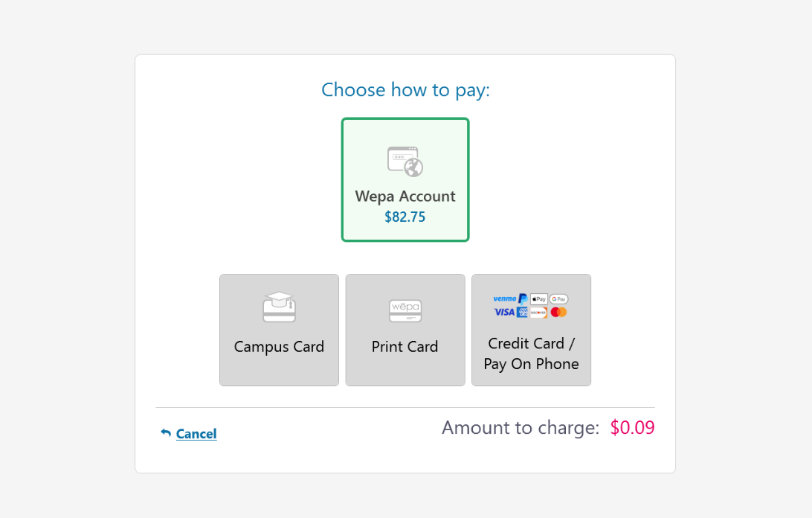Click the Visa logo
Screen dimensions: 812x518
tap(504, 312)
